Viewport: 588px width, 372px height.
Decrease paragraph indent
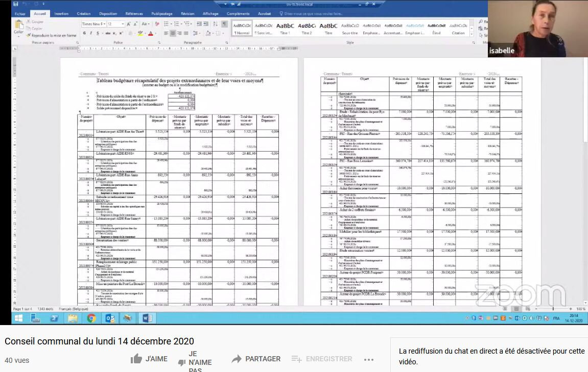199,23
